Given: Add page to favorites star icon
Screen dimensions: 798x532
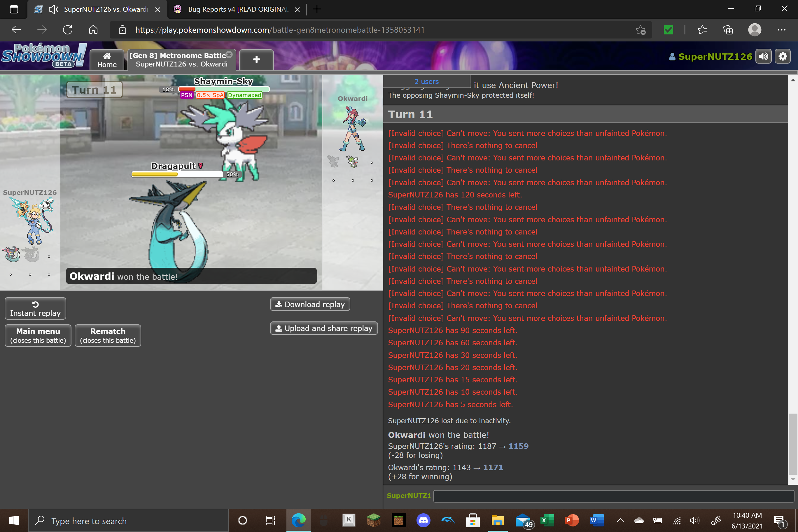Looking at the screenshot, I should 640,30.
